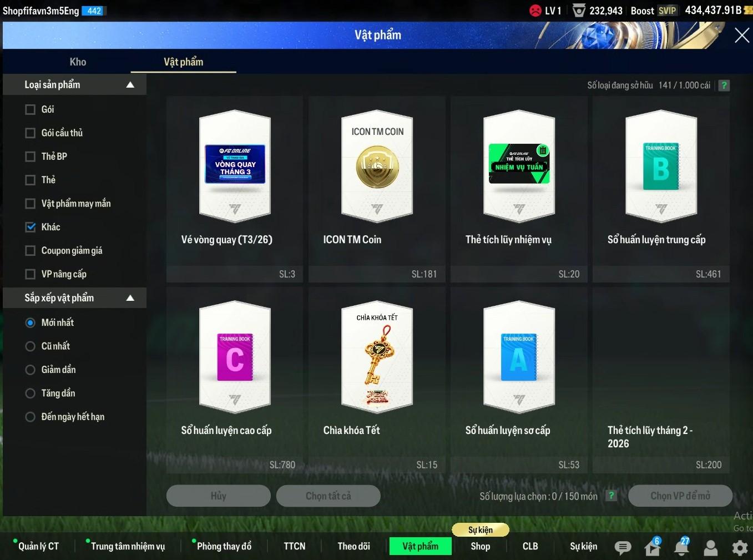Open Shop from the bottom menu
The width and height of the screenshot is (753, 560).
(x=480, y=546)
